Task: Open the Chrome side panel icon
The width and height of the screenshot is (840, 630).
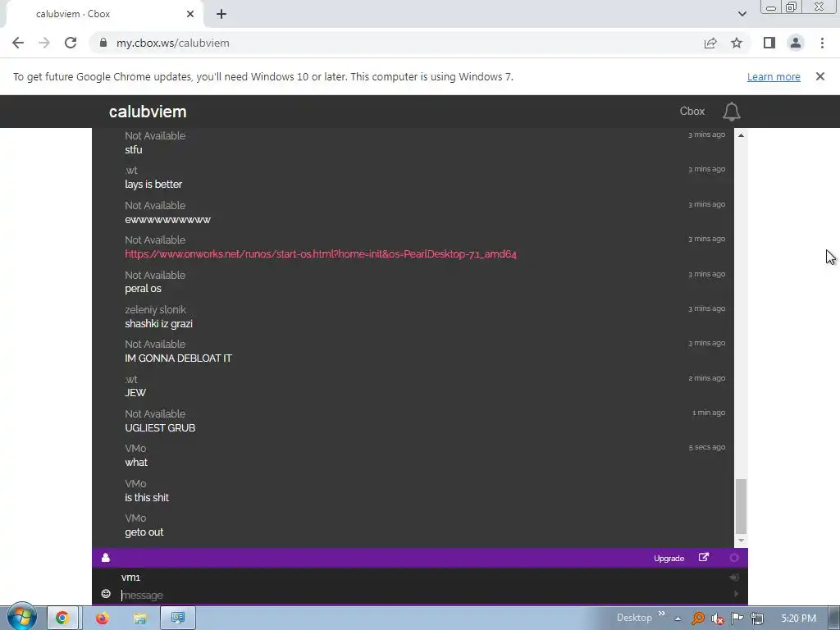Action: pos(769,43)
